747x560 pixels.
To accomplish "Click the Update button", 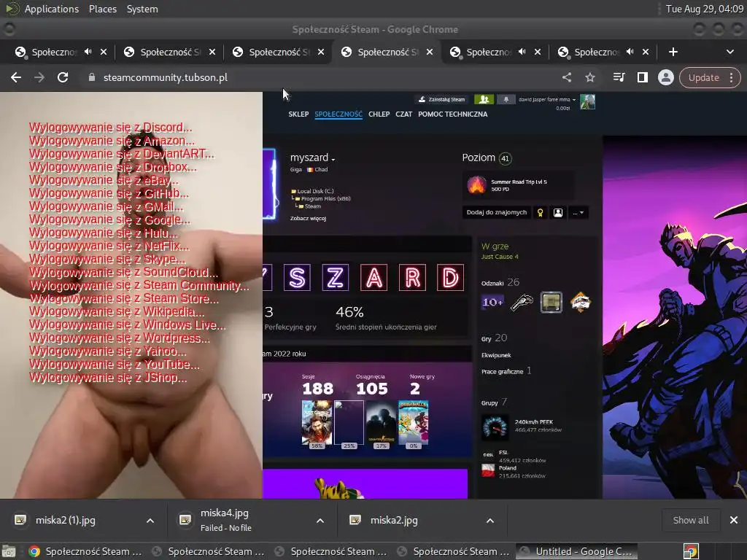I will (704, 77).
